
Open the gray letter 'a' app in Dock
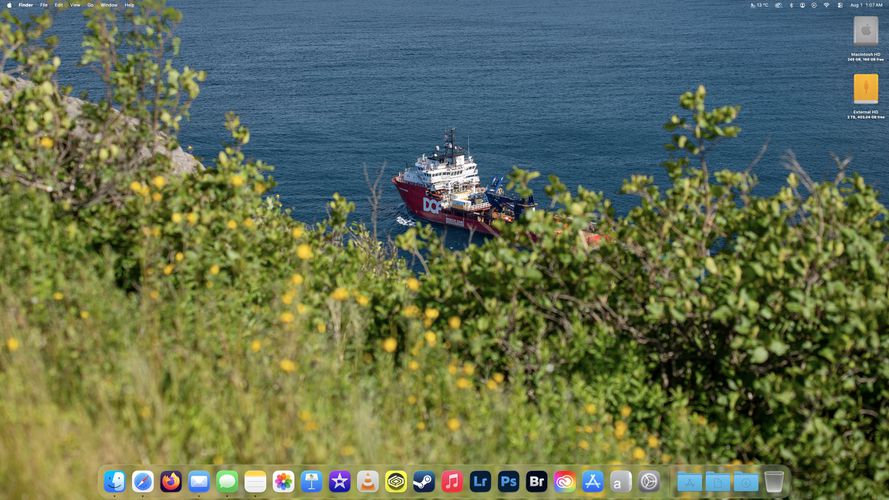(x=621, y=482)
